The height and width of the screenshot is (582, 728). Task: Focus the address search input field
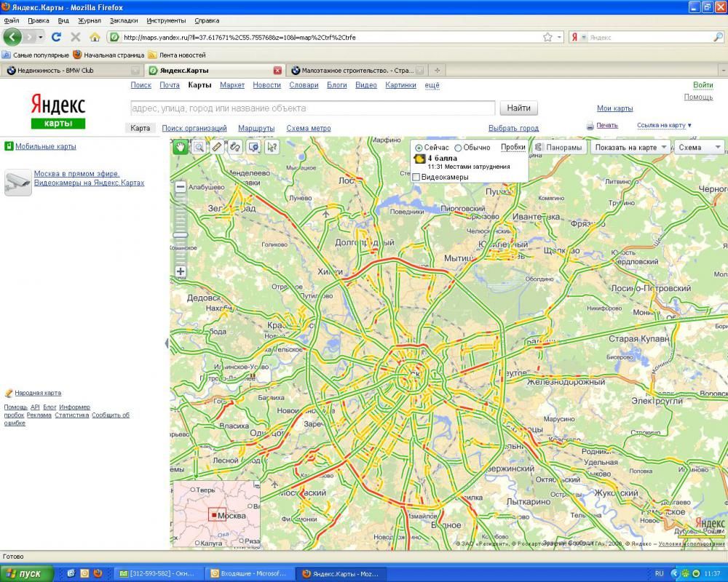(x=313, y=108)
